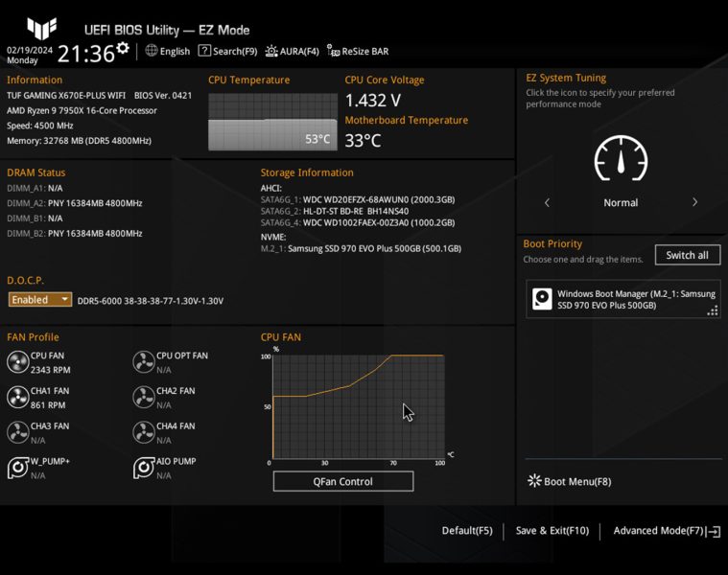Screen dimensions: 728x575
Task: Click the boot item drag handle dots
Action: coord(713,310)
